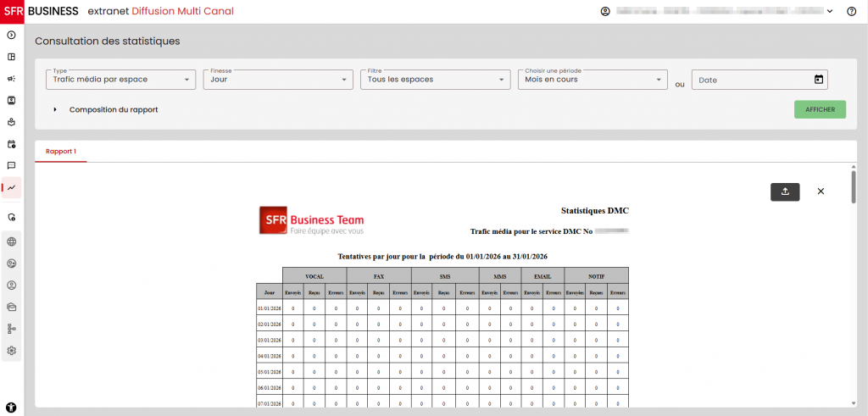Click the export report upload button
The height and width of the screenshot is (416, 868).
[x=785, y=191]
